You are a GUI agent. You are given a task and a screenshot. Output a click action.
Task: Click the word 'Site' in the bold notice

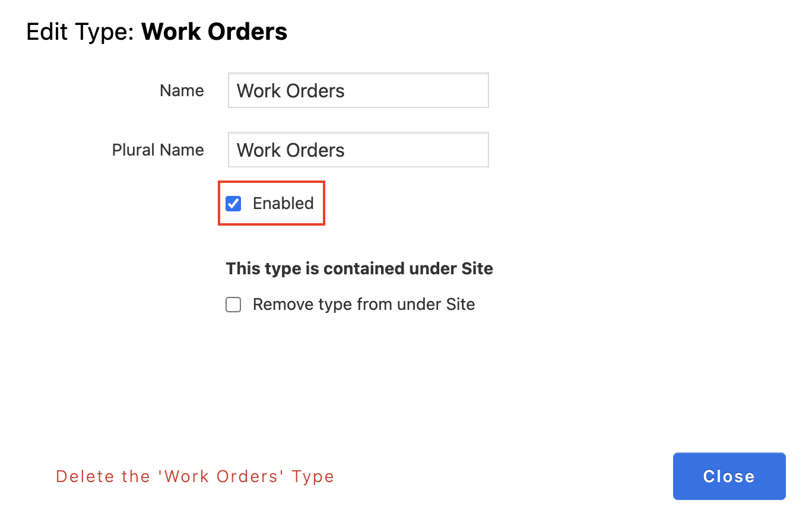pyautogui.click(x=477, y=268)
